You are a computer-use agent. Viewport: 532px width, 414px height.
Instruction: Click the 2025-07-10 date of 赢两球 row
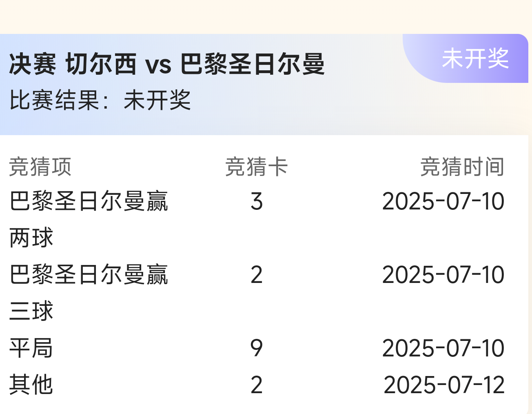click(443, 201)
